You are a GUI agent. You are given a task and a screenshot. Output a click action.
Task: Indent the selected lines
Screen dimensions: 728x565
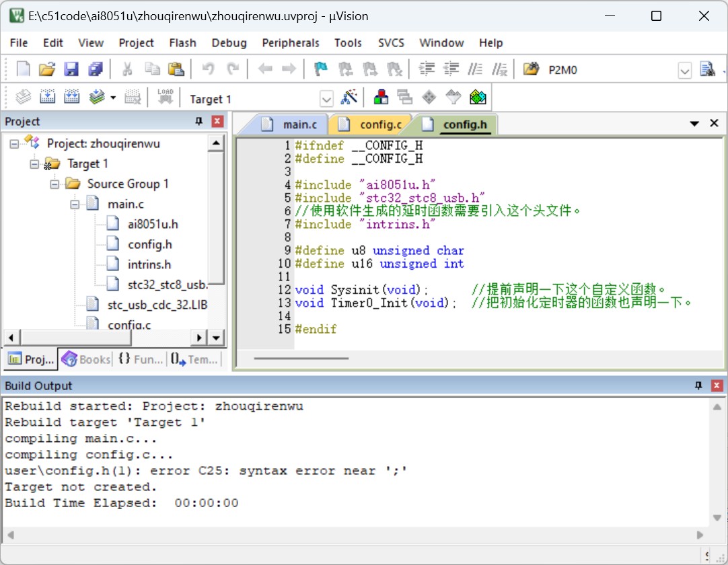[x=427, y=69]
